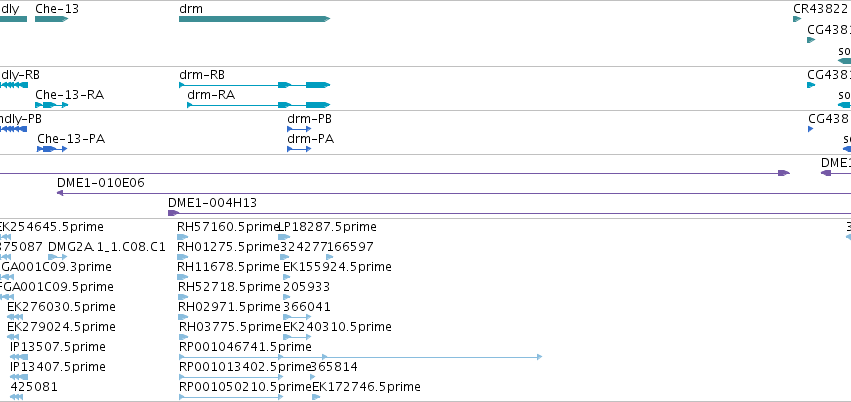Select the DME1-004H13 clone feature
This screenshot has height=402, width=851.
tap(510, 213)
